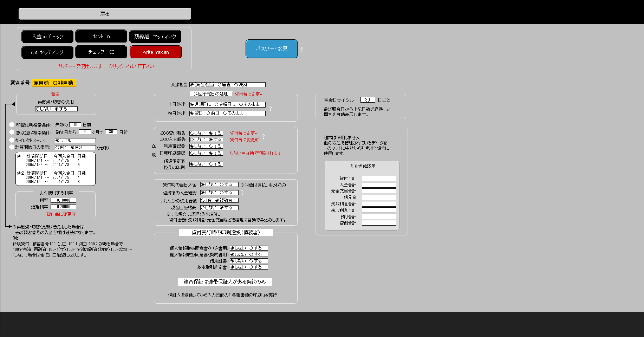This screenshot has height=337, width=644.
Task: Click the round button beside 計算開始日の表示
Action: click(12, 147)
